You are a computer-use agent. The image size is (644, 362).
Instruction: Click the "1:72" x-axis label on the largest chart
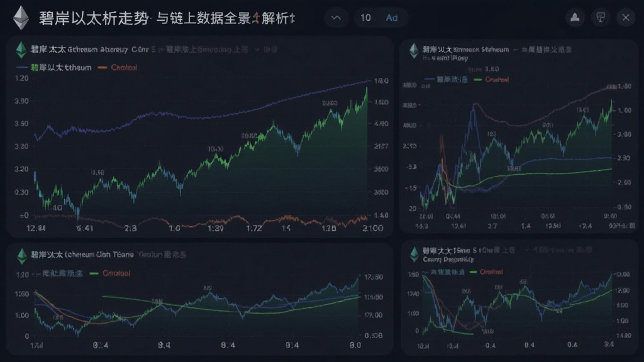pos(254,228)
